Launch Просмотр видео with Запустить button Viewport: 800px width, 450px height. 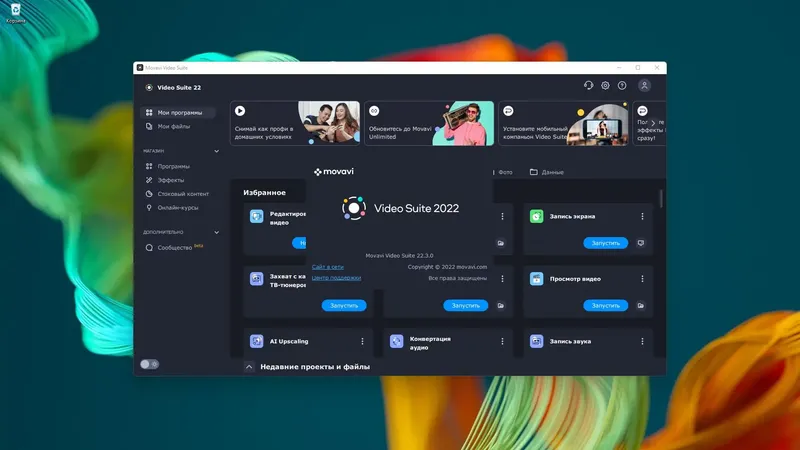(606, 306)
